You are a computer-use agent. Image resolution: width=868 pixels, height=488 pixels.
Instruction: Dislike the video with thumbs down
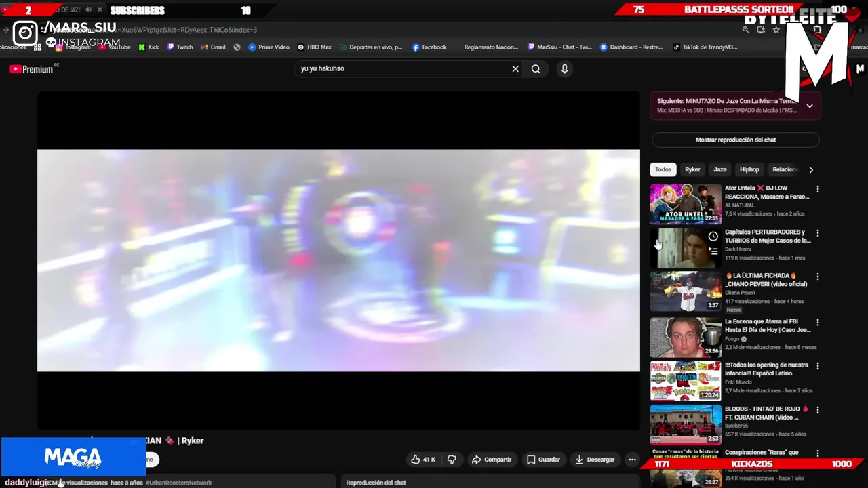pyautogui.click(x=452, y=460)
